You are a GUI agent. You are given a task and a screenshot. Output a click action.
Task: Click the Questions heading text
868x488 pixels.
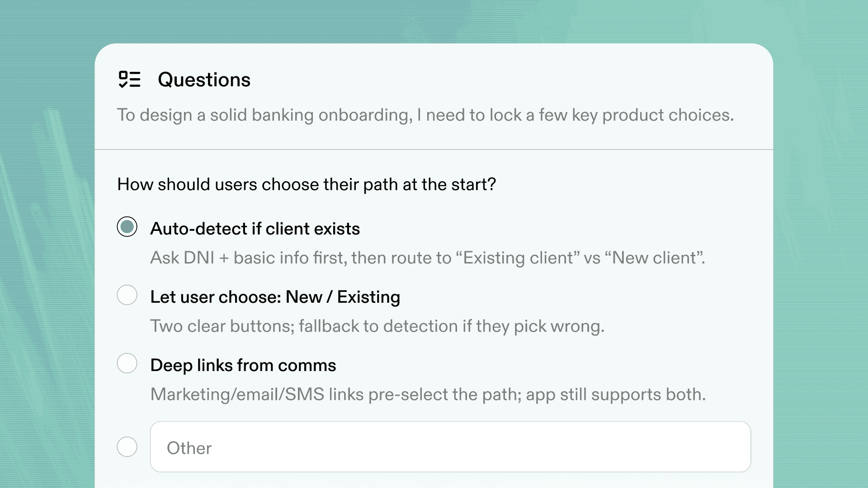[204, 80]
